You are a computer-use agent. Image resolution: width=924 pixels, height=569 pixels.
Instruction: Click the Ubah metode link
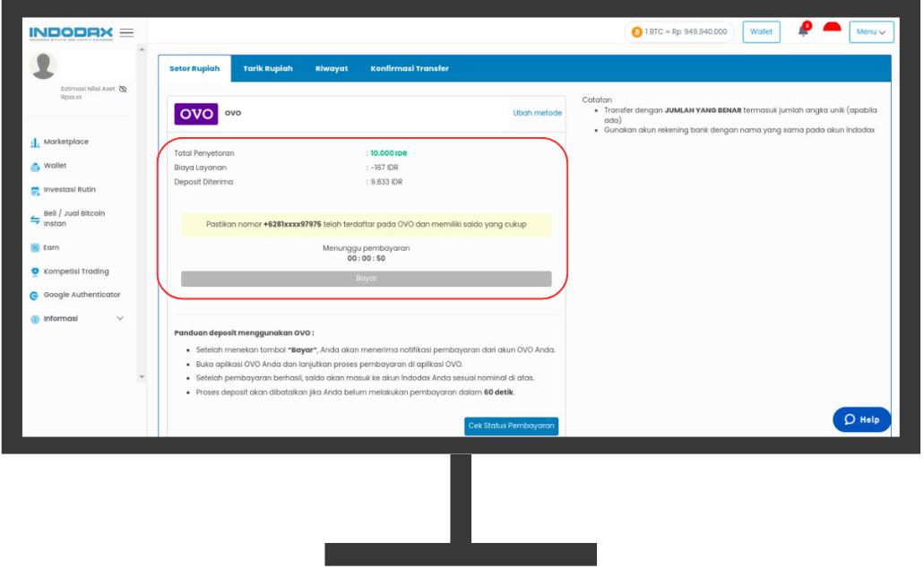tap(537, 113)
